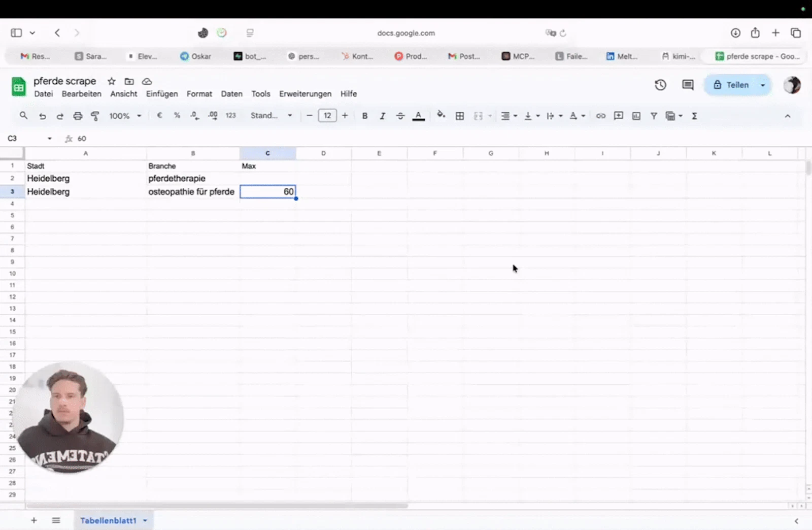Open the Datei menu
Screen dimensions: 812x530
tap(44, 94)
